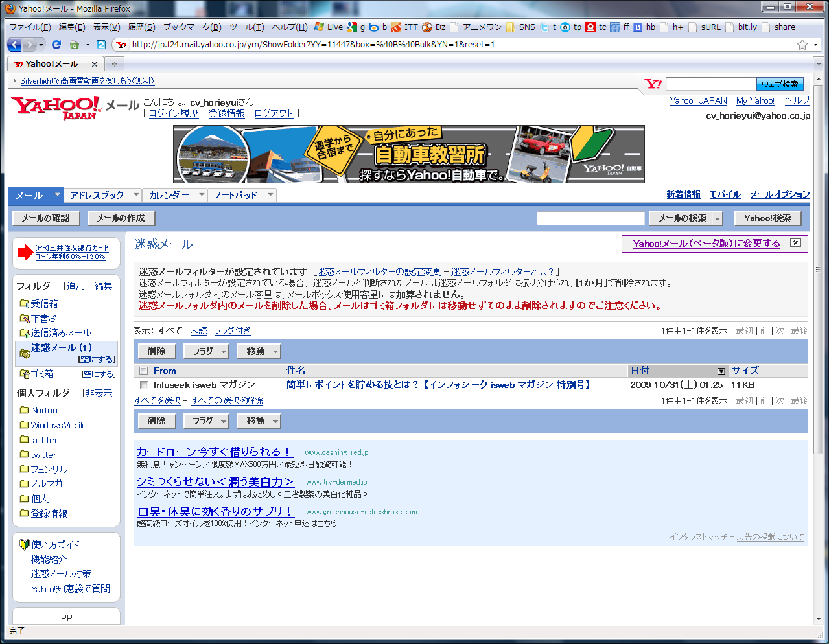Empty spam folder via 空にする link
Screen dimensions: 829x644
[x=97, y=359]
